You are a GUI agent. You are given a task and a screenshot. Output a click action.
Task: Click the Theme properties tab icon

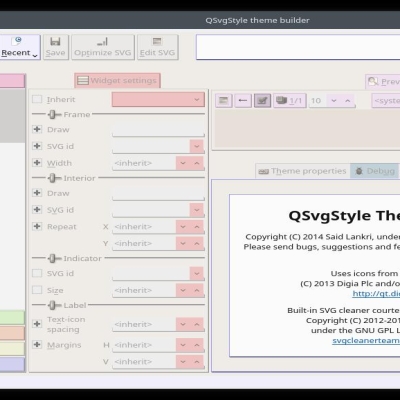click(263, 171)
